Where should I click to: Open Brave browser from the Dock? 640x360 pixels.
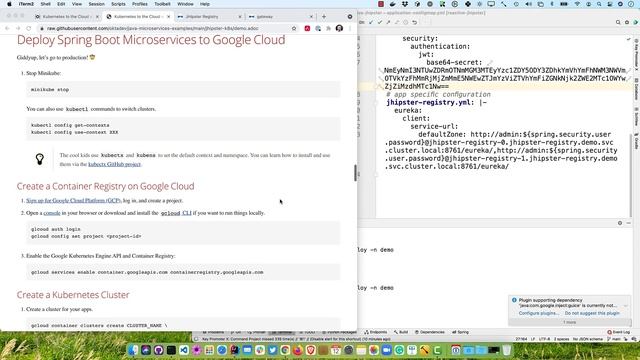pyautogui.click(x=311, y=350)
